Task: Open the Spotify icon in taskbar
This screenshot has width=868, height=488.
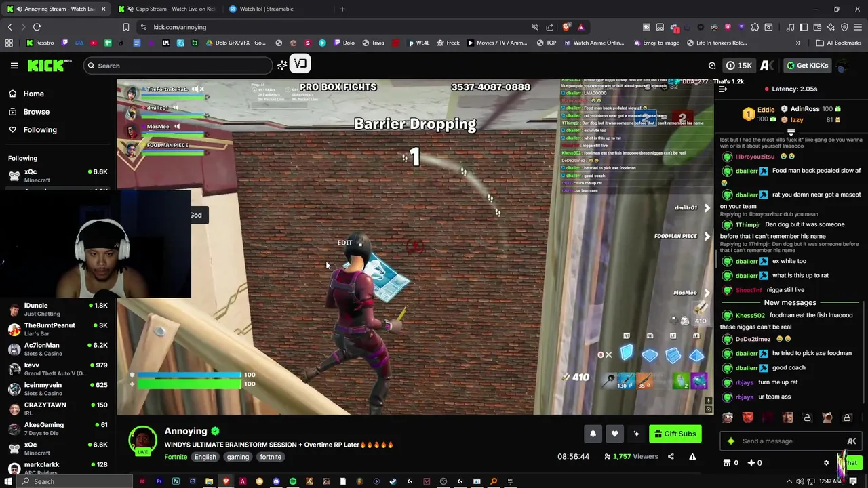Action: [292, 481]
